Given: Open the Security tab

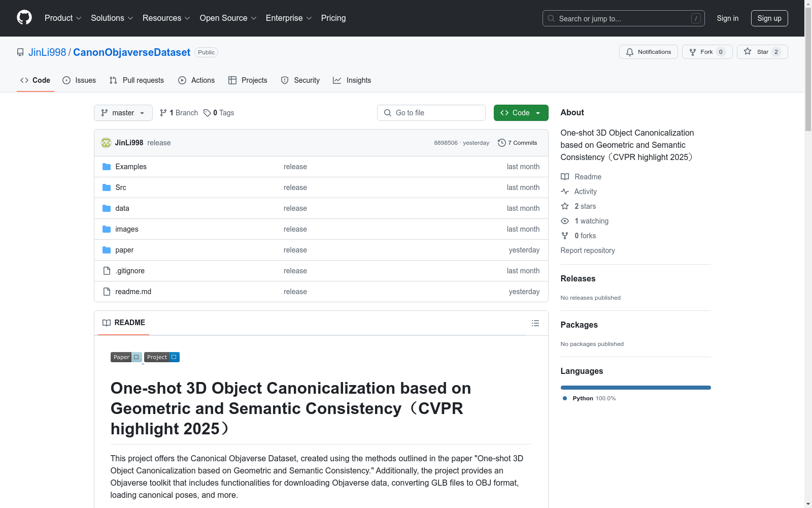Looking at the screenshot, I should point(300,80).
